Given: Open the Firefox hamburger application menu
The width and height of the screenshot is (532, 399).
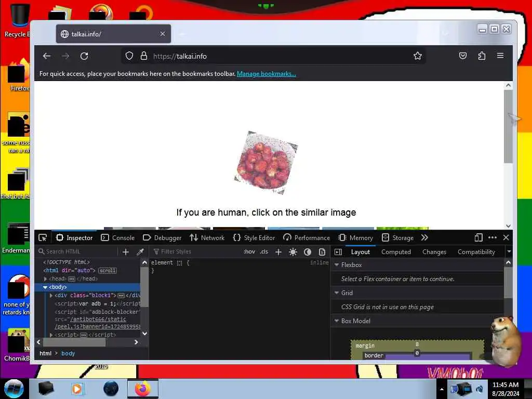Looking at the screenshot, I should point(500,55).
